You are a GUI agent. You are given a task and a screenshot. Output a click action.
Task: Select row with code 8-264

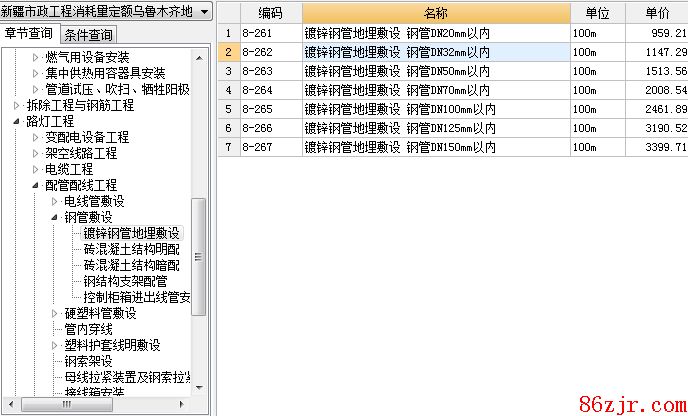click(x=258, y=90)
